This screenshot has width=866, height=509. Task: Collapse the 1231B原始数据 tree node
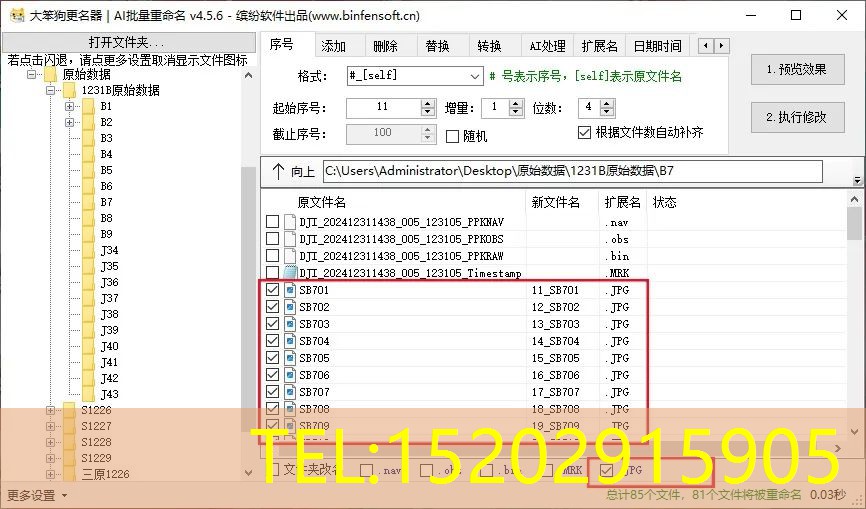(51, 90)
